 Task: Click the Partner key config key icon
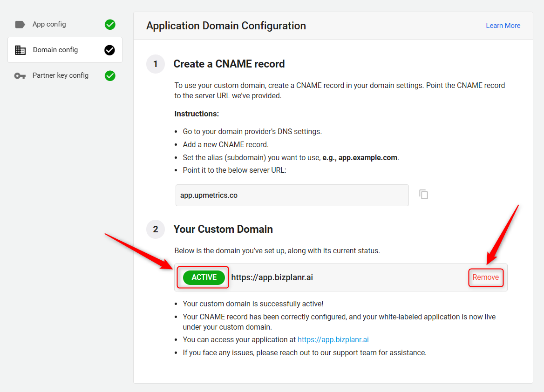[x=20, y=76]
